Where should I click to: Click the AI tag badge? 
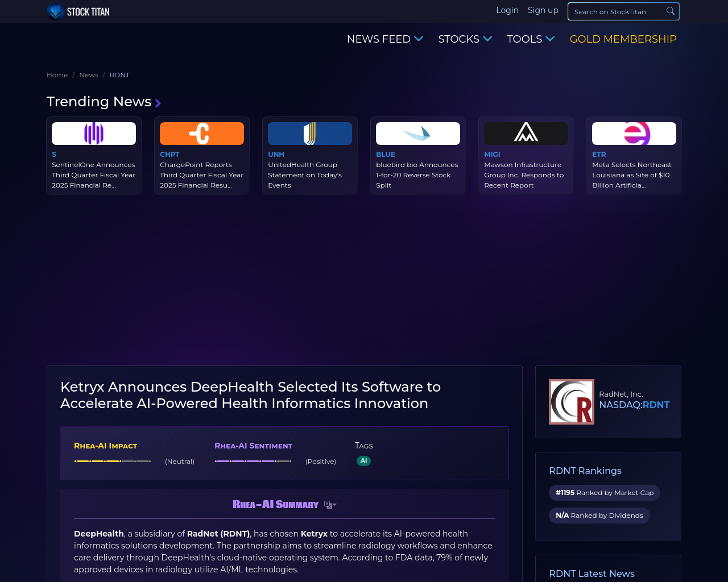click(x=363, y=461)
